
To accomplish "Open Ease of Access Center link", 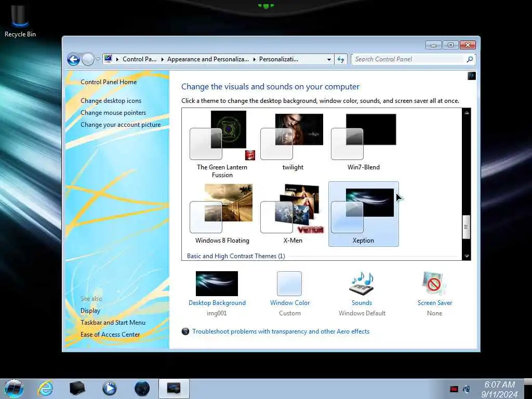I will coord(110,334).
